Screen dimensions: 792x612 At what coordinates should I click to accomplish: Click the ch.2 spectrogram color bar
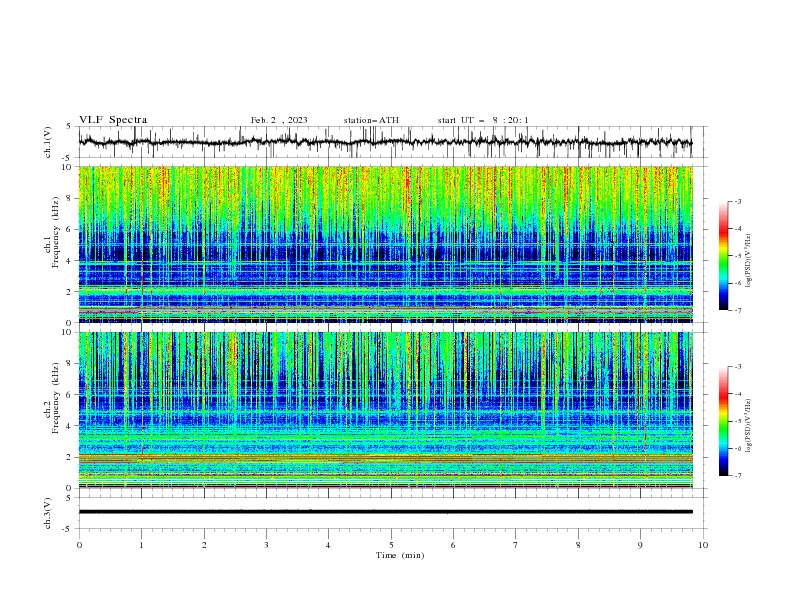(x=724, y=421)
